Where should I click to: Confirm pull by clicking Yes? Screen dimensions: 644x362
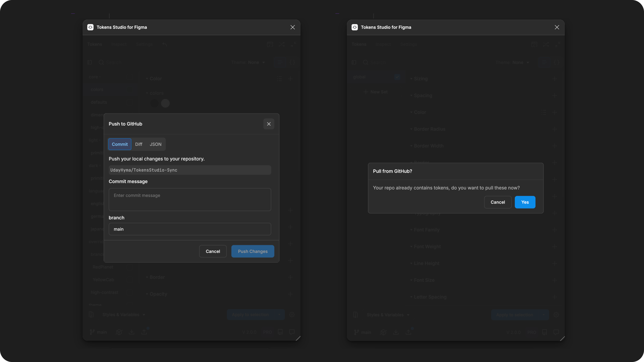[x=525, y=202]
